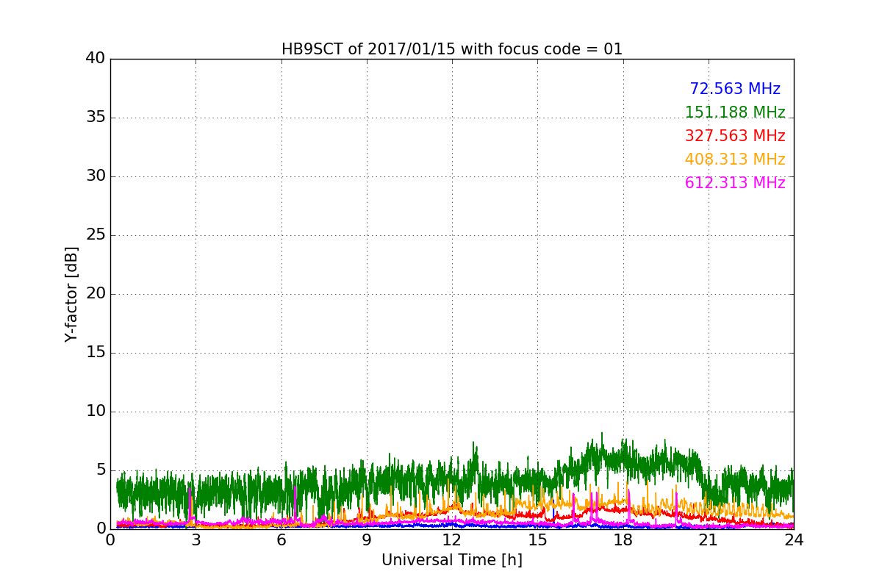Click the 12 tick on the time axis
The image size is (882, 588).
pos(452,539)
